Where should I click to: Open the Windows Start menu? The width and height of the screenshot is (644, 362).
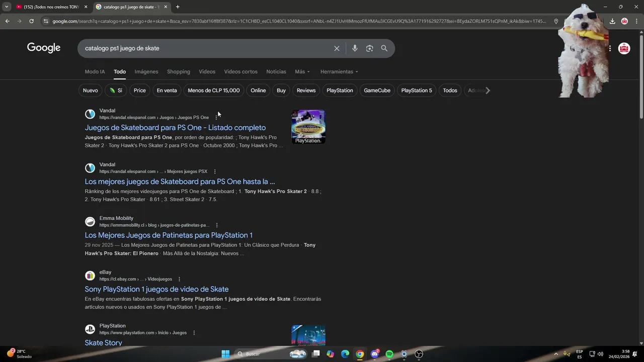click(225, 354)
